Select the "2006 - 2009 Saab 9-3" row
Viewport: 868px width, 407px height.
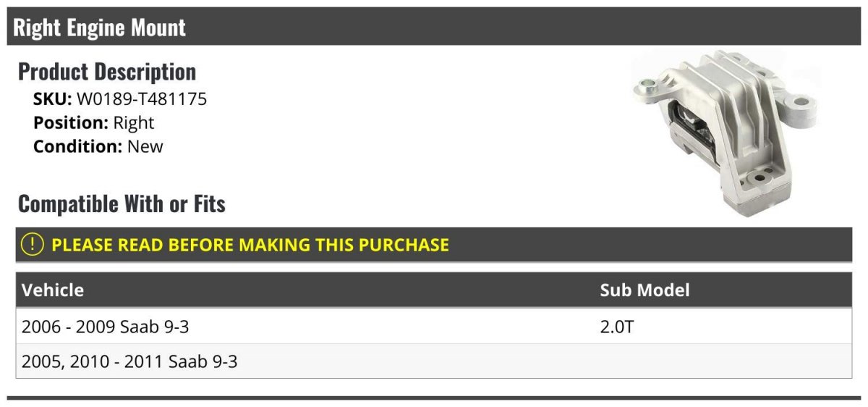106,327
